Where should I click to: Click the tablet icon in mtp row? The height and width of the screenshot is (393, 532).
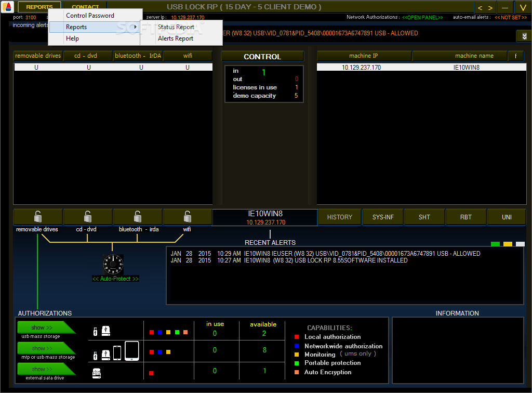131,350
